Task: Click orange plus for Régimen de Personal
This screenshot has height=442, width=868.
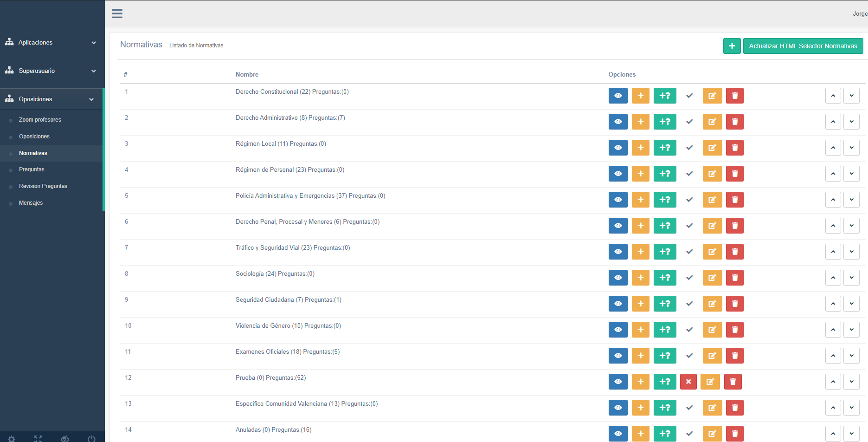Action: coord(640,174)
